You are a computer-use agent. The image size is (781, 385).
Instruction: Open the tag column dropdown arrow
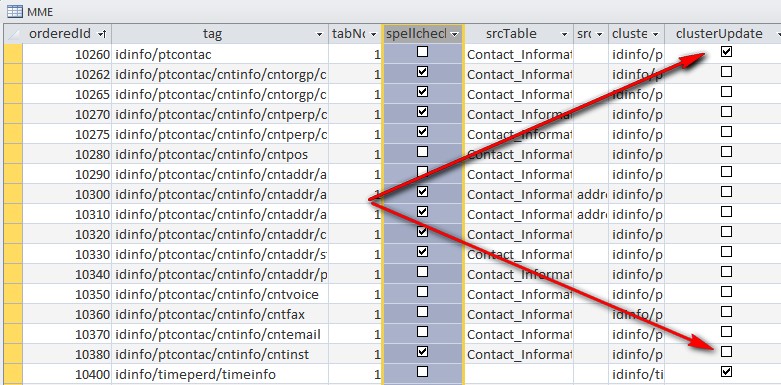pos(320,34)
